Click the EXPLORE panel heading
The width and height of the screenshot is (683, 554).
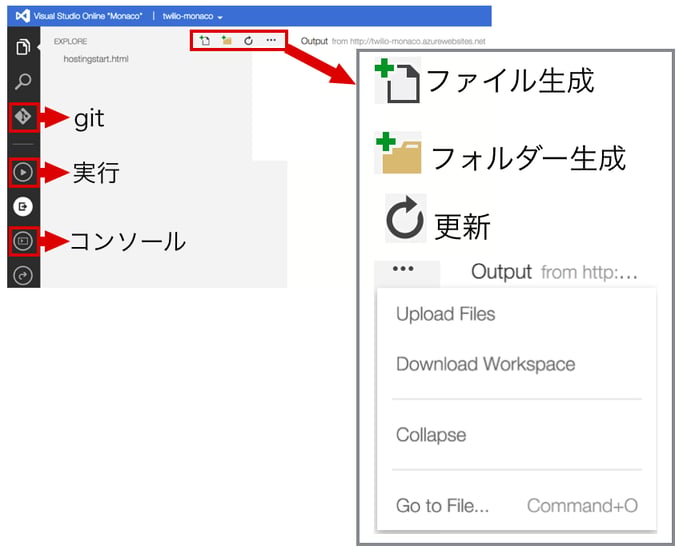point(70,41)
